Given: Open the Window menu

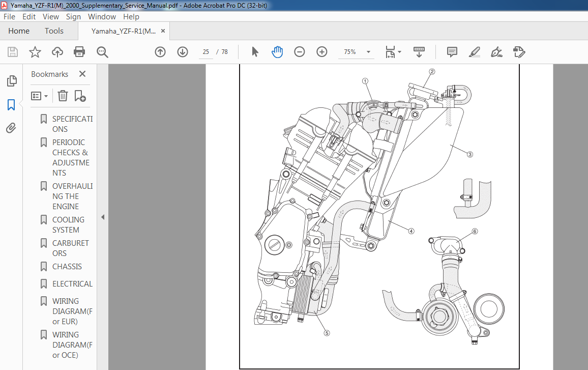Looking at the screenshot, I should tap(102, 16).
